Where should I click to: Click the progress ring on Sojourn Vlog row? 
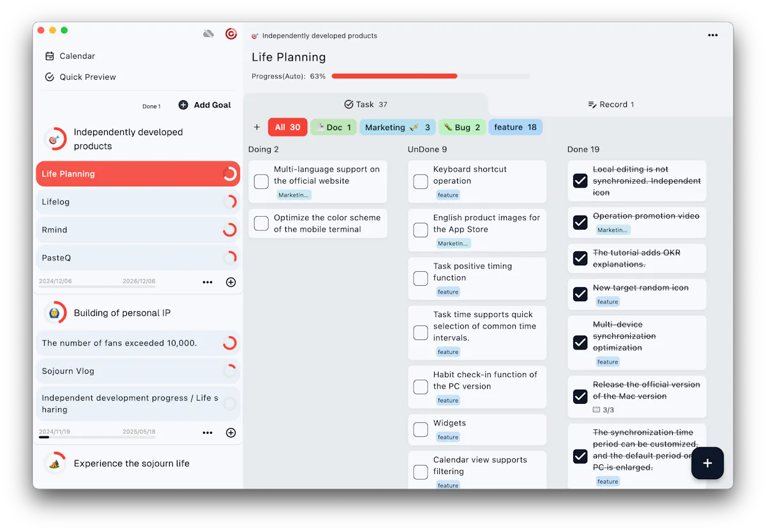230,371
